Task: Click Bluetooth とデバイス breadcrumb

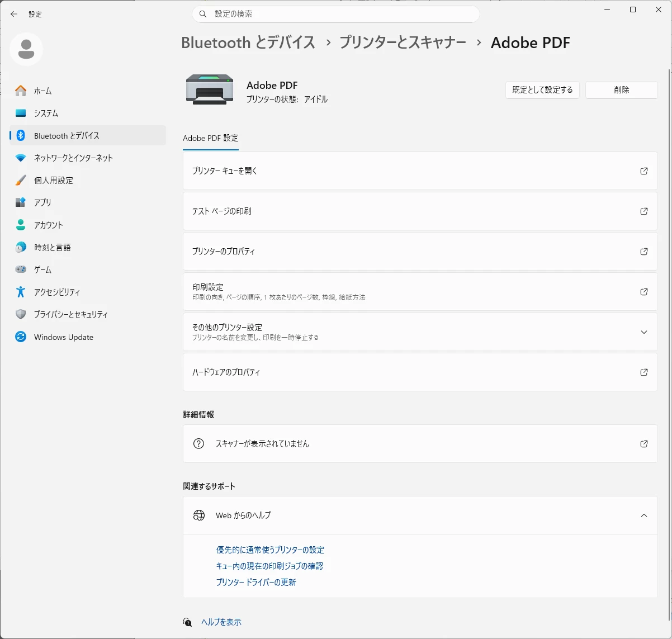Action: (x=248, y=42)
